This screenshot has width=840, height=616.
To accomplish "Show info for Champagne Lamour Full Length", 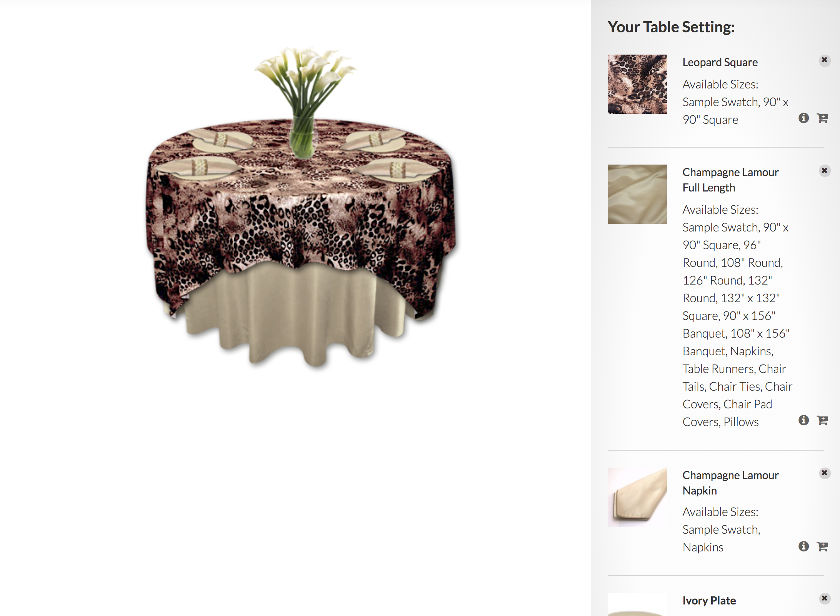I will (803, 420).
